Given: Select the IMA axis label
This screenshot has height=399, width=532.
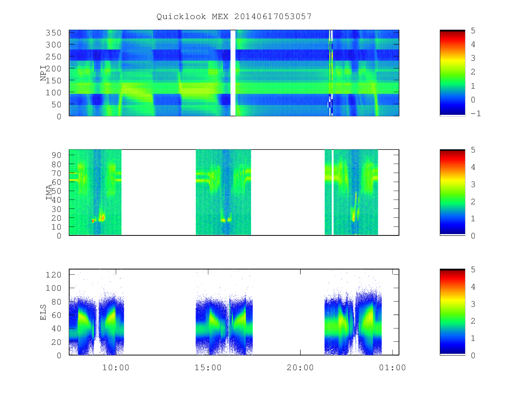Looking at the screenshot, I should coord(49,193).
